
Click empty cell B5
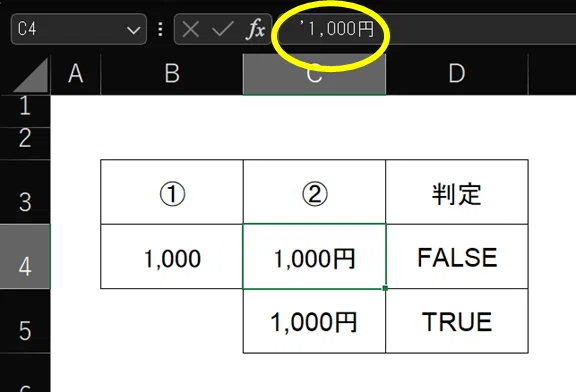[172, 321]
